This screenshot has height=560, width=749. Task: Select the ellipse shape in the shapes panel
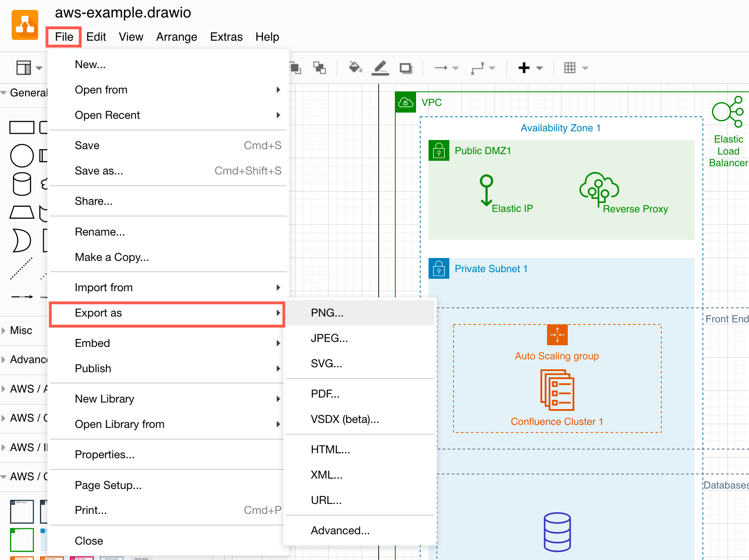click(22, 156)
